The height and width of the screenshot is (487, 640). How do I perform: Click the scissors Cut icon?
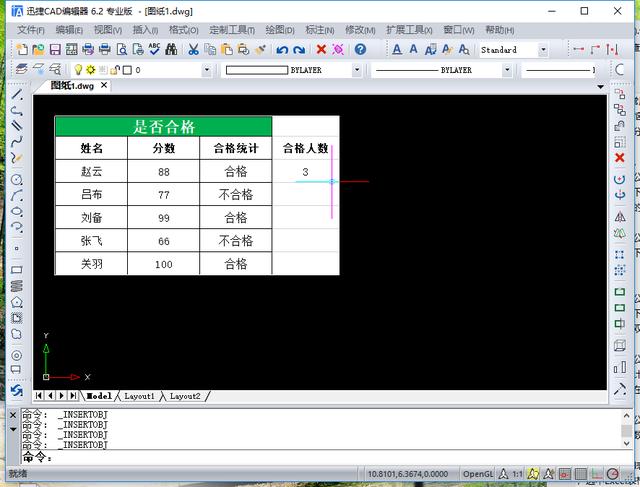193,49
